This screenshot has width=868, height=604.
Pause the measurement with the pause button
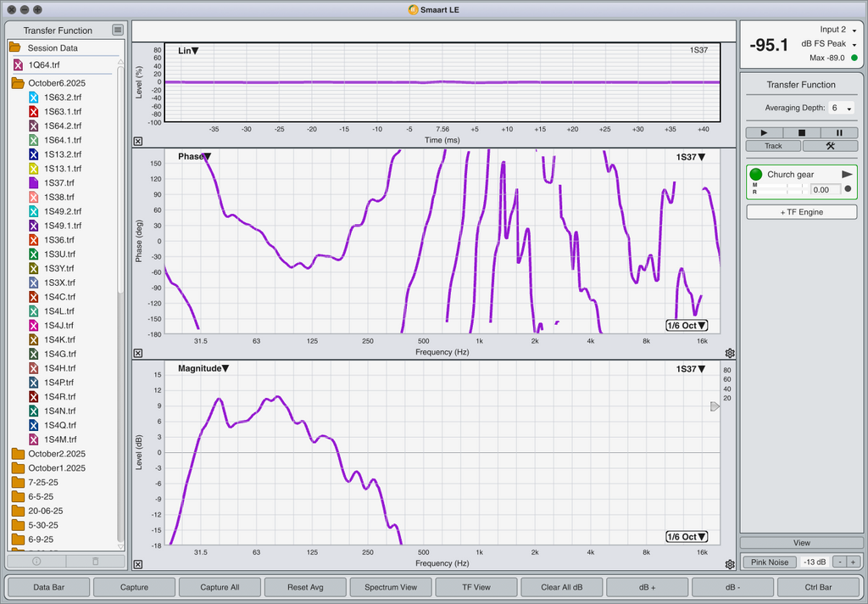pyautogui.click(x=839, y=132)
